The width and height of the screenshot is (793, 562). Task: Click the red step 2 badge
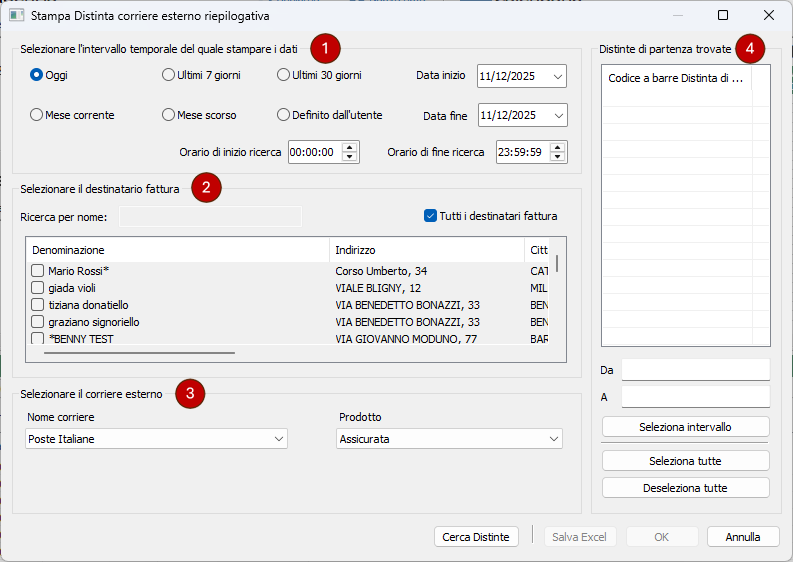point(207,187)
